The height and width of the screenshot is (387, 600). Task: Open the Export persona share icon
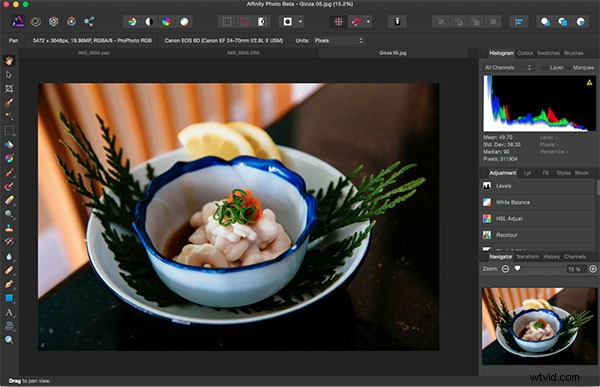(x=89, y=21)
